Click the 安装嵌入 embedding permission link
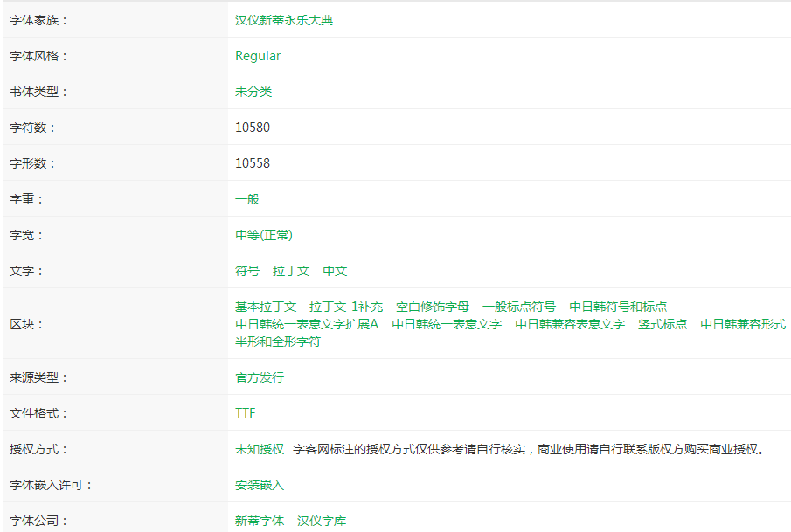This screenshot has height=532, width=791. (x=260, y=485)
